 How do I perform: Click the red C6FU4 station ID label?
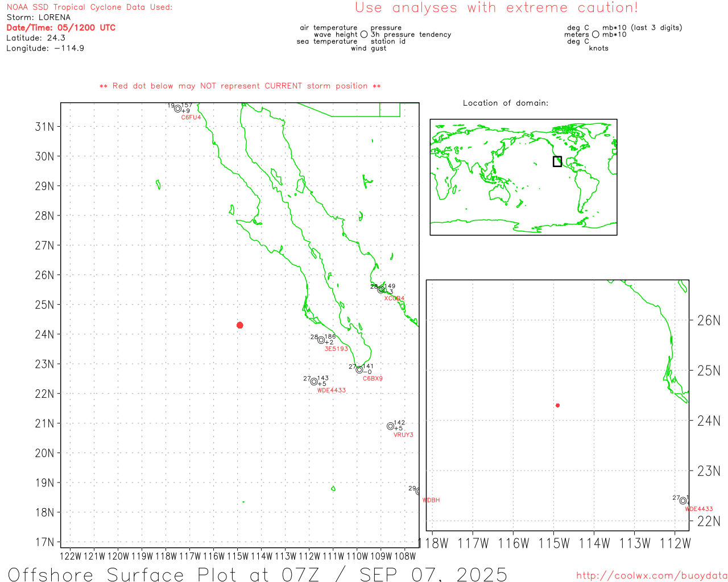pyautogui.click(x=191, y=117)
